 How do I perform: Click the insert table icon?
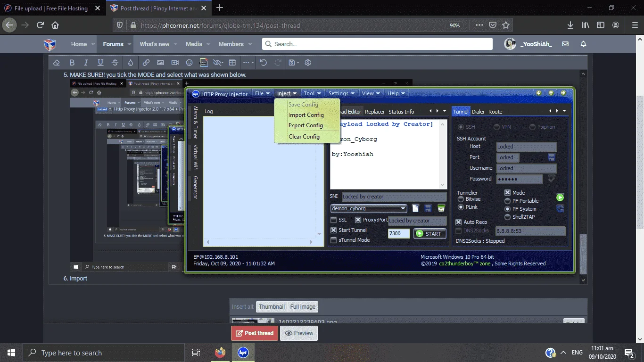232,63
